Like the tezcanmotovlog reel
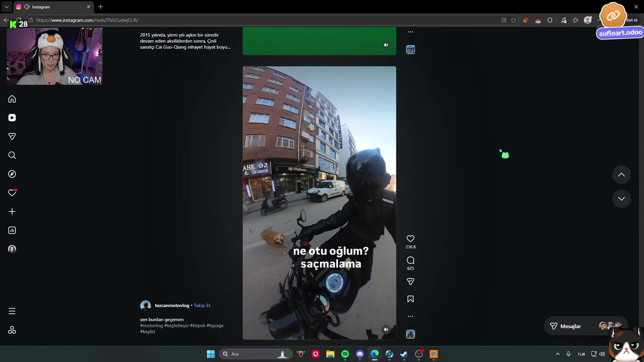The width and height of the screenshot is (644, 362). tap(411, 239)
